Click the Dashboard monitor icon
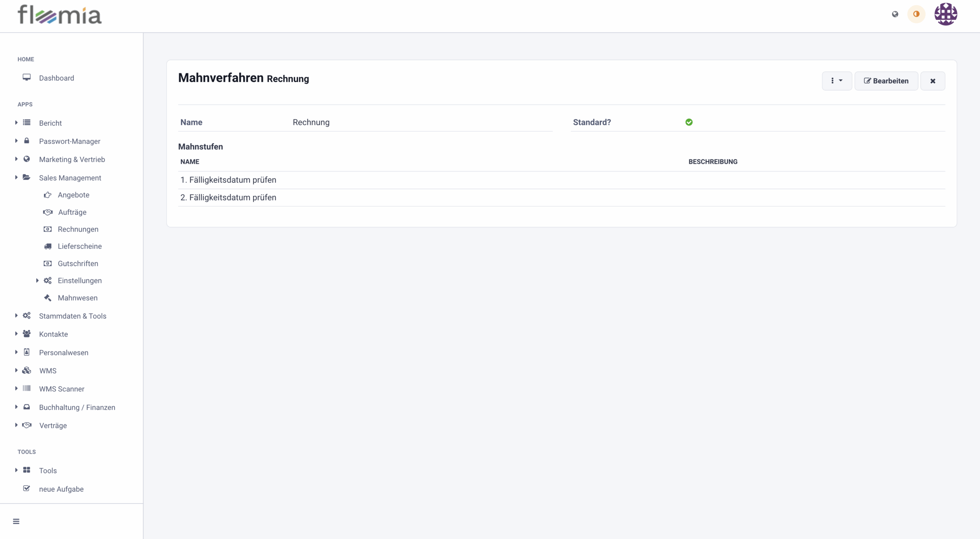The width and height of the screenshot is (980, 539). click(x=26, y=77)
